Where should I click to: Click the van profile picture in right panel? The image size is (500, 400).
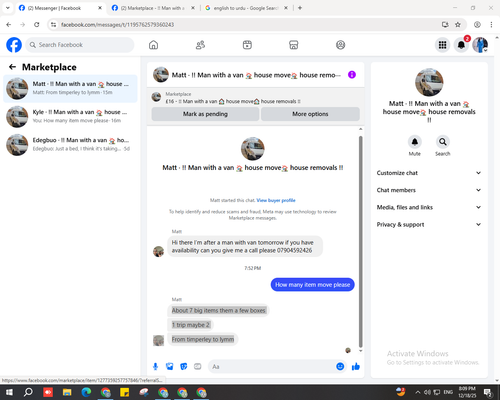click(x=429, y=82)
